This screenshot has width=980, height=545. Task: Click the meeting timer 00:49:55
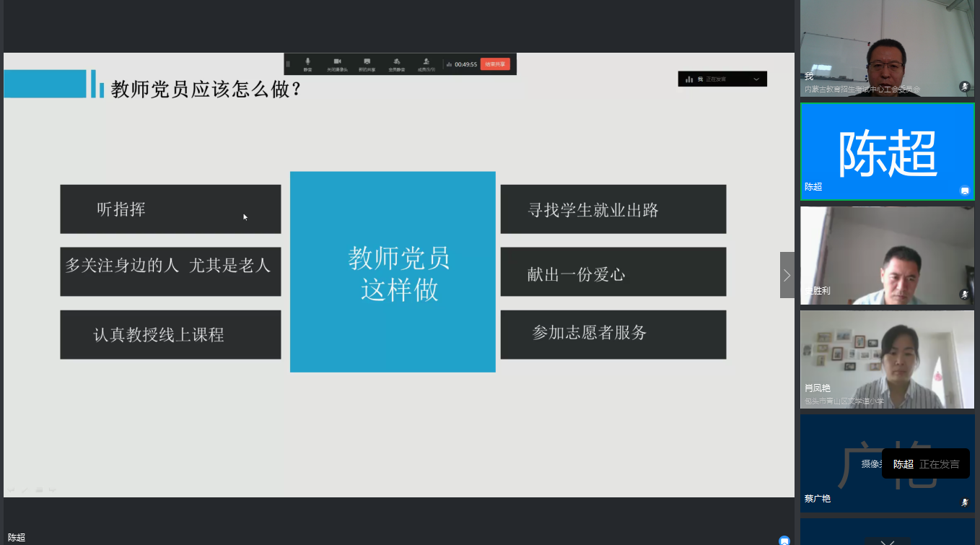[465, 64]
